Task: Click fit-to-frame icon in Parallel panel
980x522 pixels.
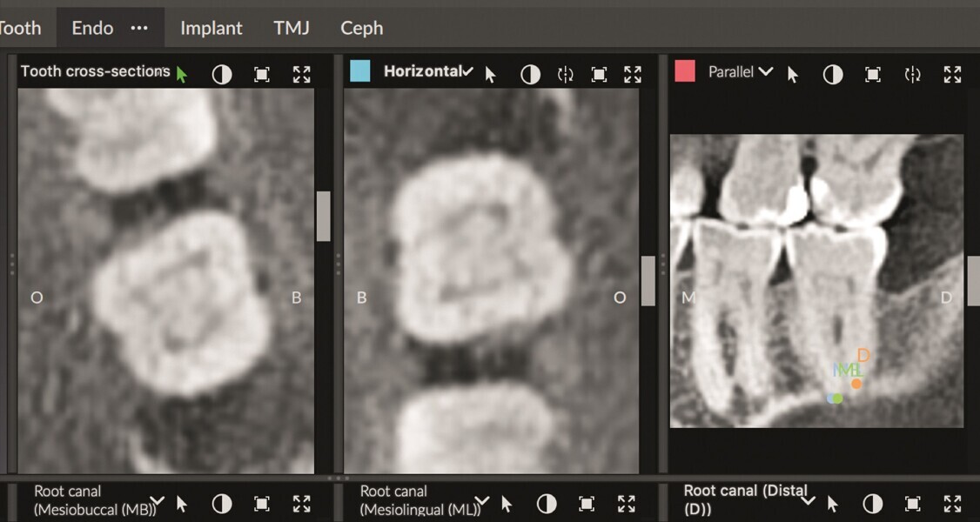Action: tap(873, 75)
